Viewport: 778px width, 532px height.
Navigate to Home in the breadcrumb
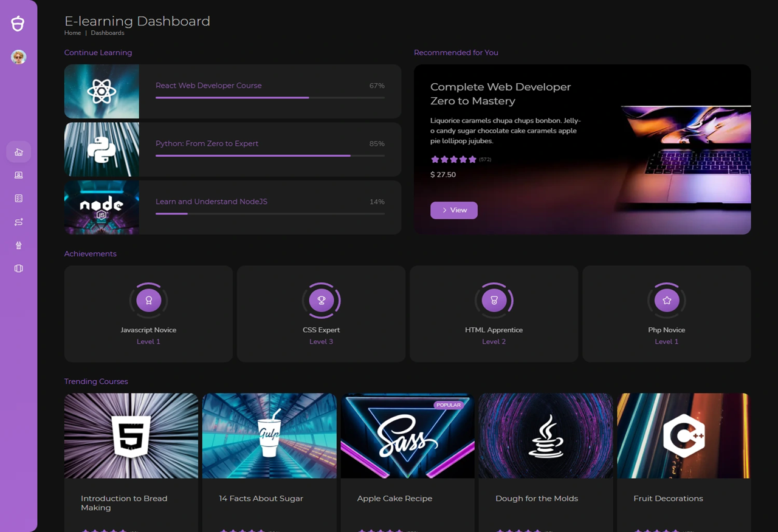(72, 33)
